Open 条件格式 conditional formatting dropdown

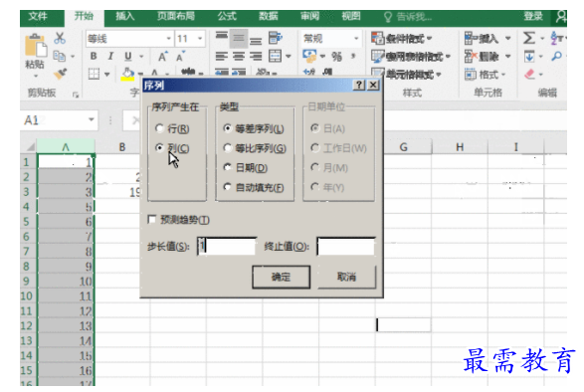point(402,38)
